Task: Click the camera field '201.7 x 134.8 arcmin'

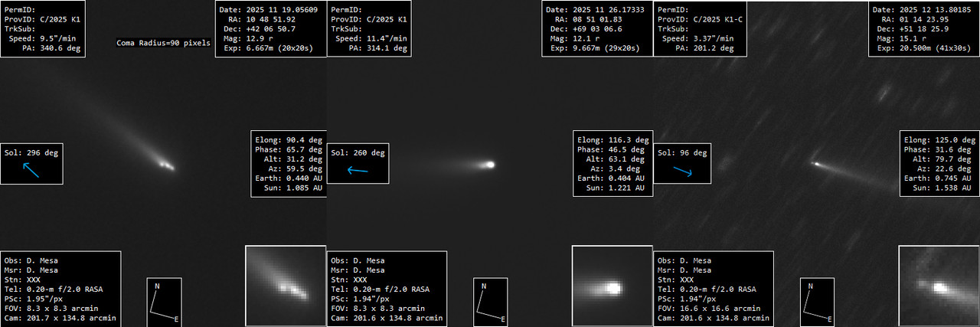Action: pos(72,317)
